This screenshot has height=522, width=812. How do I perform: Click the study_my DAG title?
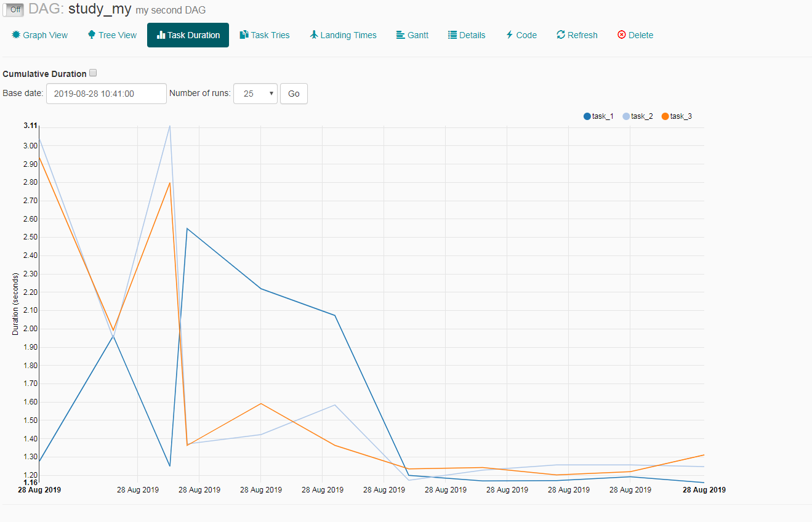pyautogui.click(x=100, y=9)
